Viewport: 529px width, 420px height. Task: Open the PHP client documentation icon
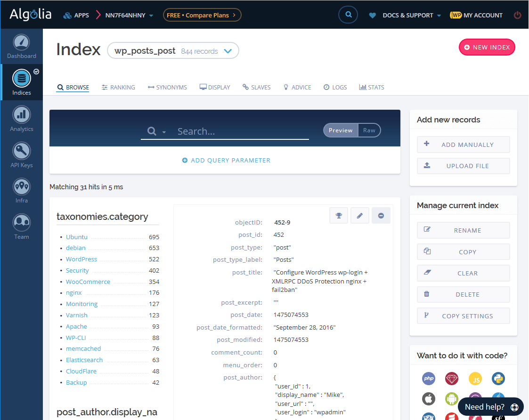coord(428,379)
